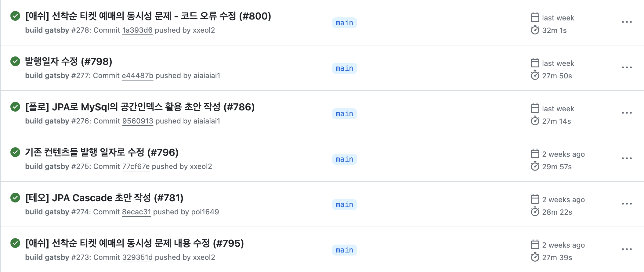Image resolution: width=644 pixels, height=272 pixels.
Task: Open commit 9560913 pushed by aiaiaiai1
Action: click(138, 121)
